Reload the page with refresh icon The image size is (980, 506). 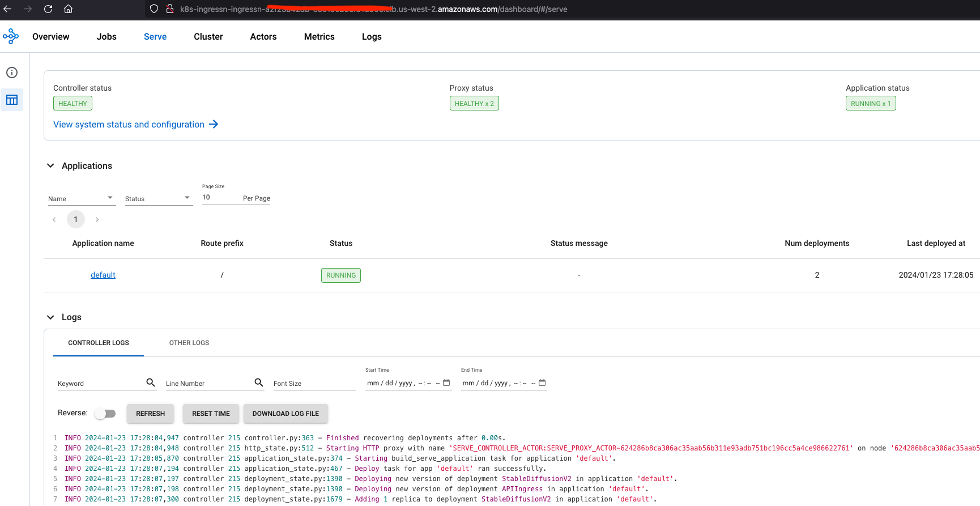coord(48,9)
